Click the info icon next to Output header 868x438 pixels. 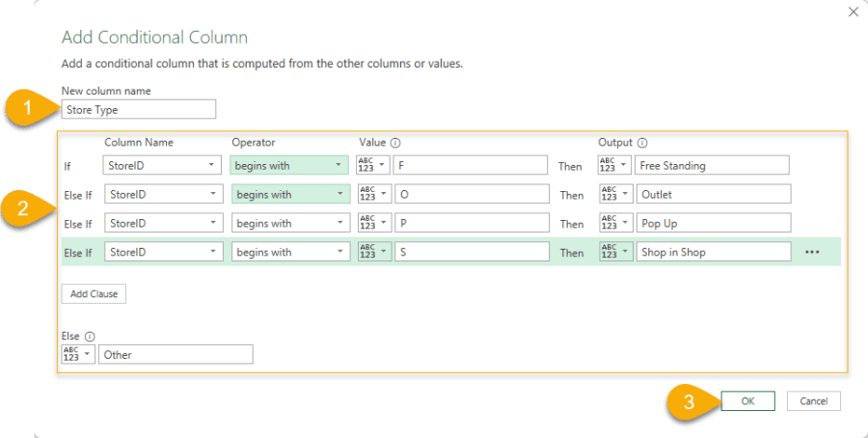pyautogui.click(x=642, y=143)
